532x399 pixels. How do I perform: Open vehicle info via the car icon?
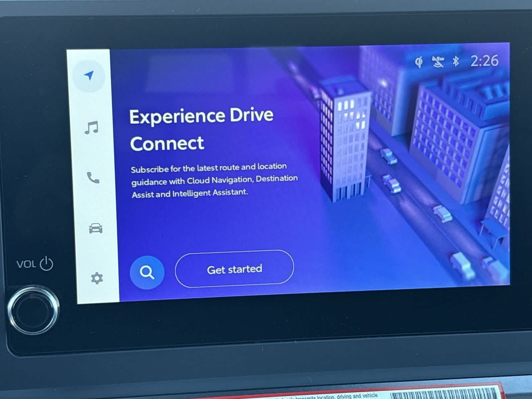point(96,228)
